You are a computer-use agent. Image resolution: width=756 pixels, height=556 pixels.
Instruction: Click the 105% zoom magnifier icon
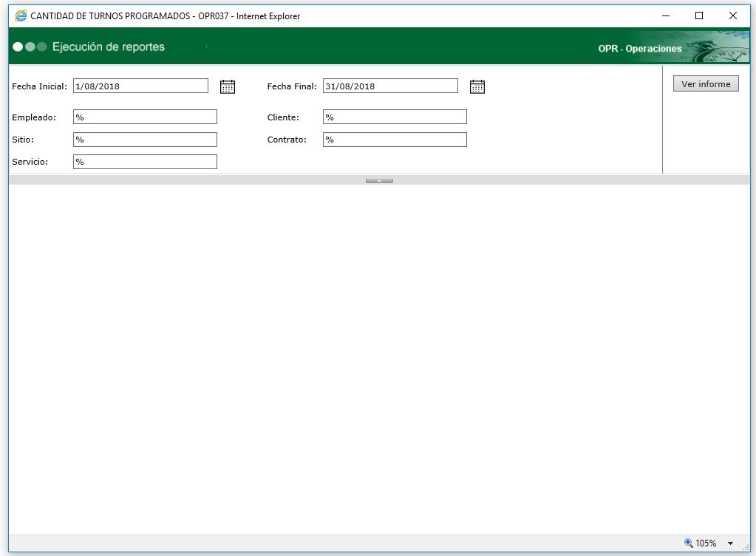pos(689,543)
